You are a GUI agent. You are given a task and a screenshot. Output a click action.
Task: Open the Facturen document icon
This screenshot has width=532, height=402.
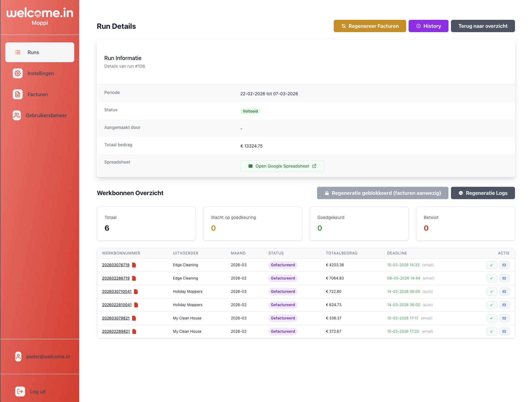click(18, 94)
